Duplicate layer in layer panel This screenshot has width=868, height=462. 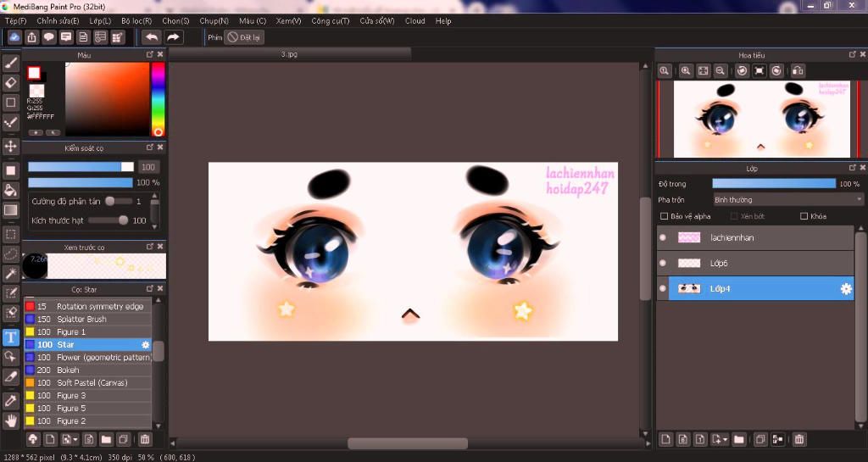click(x=760, y=439)
